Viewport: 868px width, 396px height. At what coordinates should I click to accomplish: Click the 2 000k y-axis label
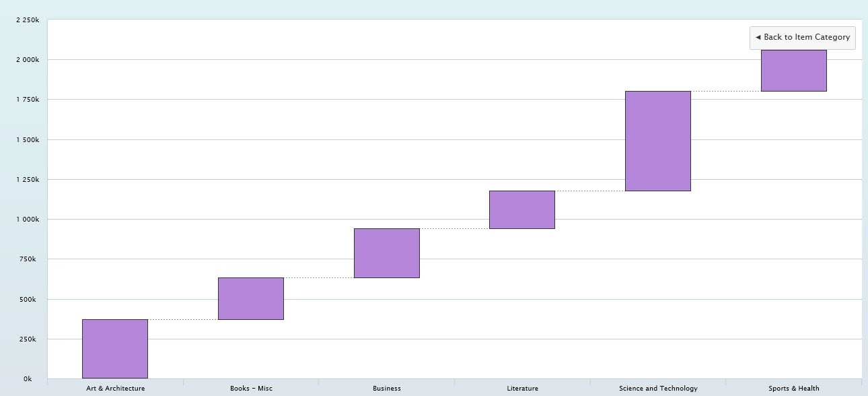click(x=28, y=60)
